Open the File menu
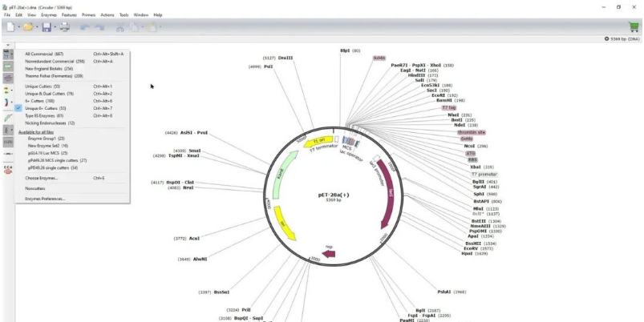 coord(7,15)
